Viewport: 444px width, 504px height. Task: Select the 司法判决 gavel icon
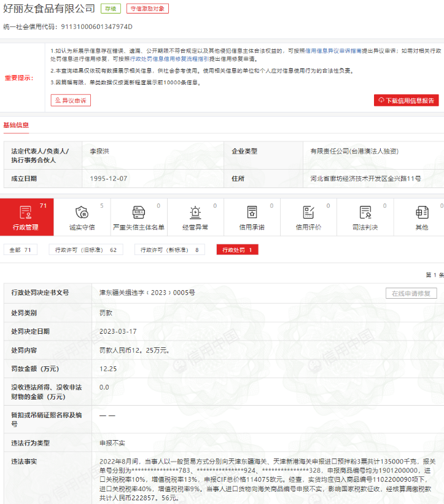(x=365, y=213)
